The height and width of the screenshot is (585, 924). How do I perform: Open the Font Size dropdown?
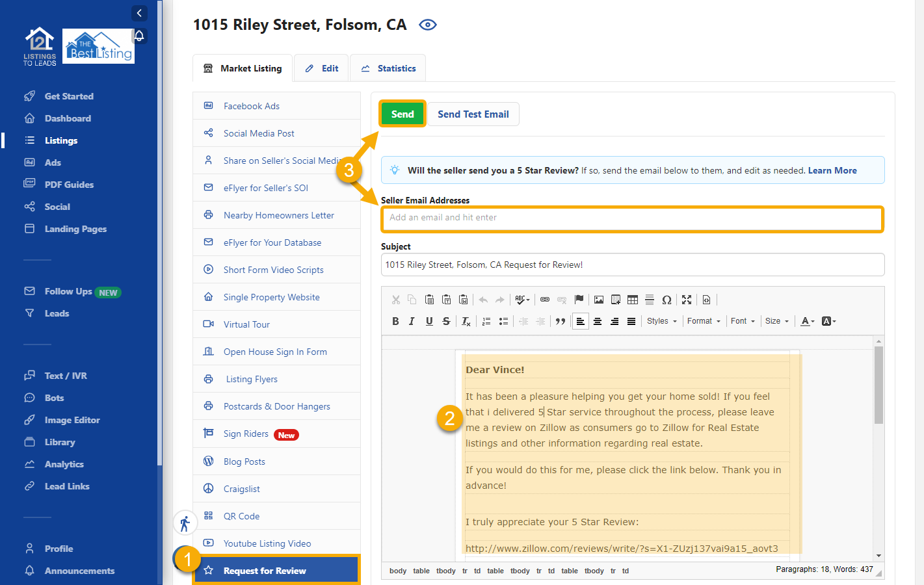(x=776, y=321)
